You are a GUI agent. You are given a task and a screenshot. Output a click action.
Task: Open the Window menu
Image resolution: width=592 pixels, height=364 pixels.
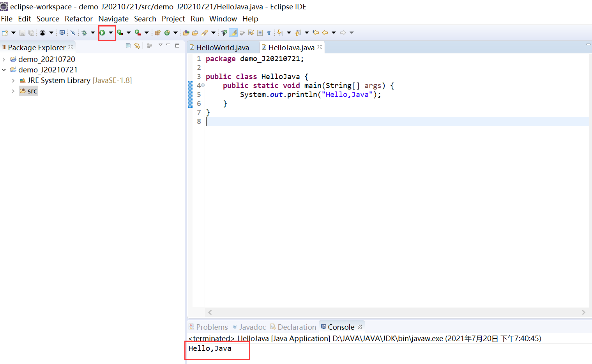[x=223, y=19]
